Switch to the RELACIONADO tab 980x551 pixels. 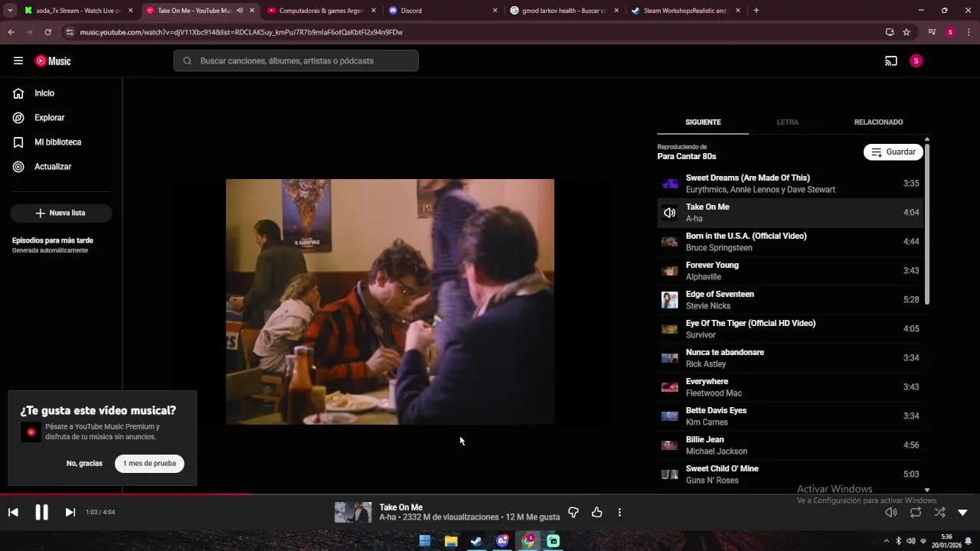878,122
